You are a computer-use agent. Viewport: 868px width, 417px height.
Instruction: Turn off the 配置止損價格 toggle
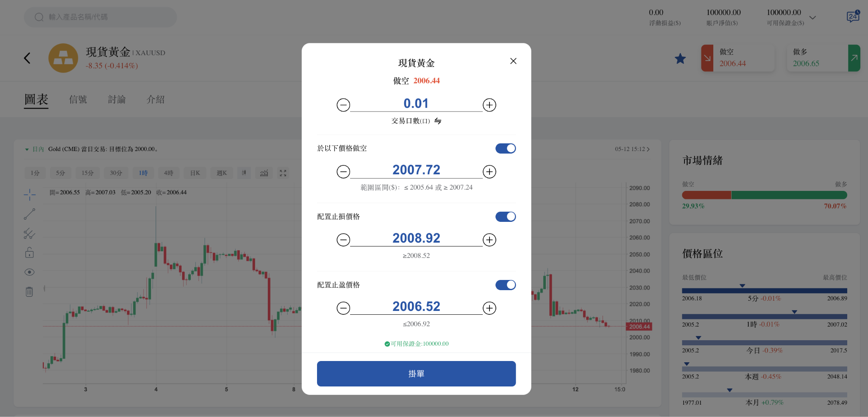505,216
